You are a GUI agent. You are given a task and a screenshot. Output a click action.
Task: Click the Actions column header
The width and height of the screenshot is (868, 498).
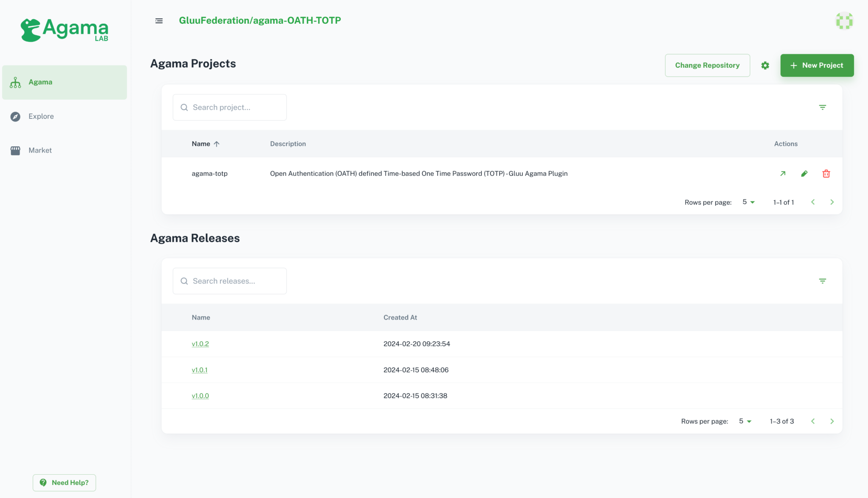click(x=786, y=144)
